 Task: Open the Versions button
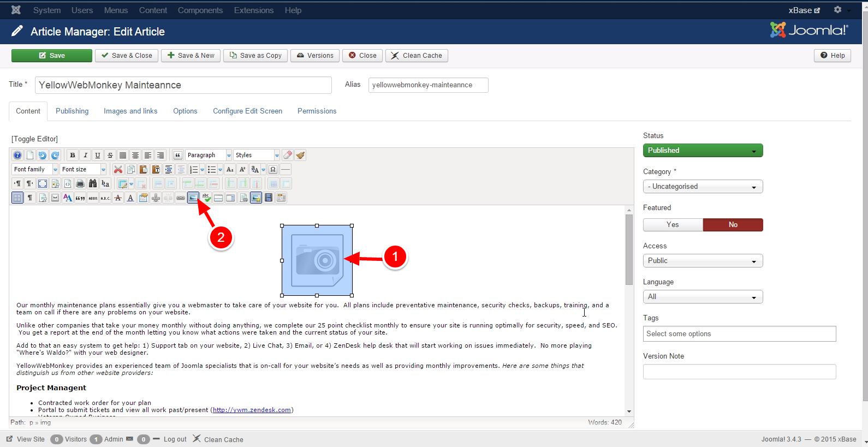tap(315, 56)
